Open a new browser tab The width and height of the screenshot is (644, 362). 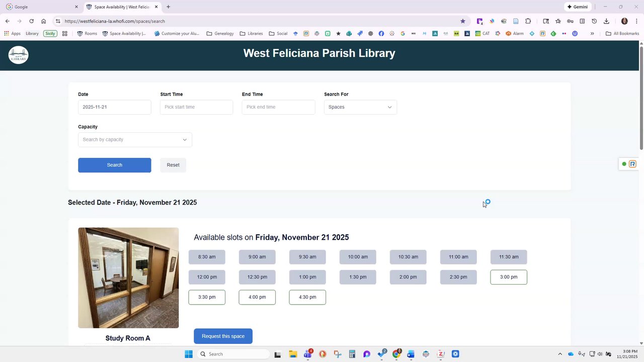[x=168, y=7]
